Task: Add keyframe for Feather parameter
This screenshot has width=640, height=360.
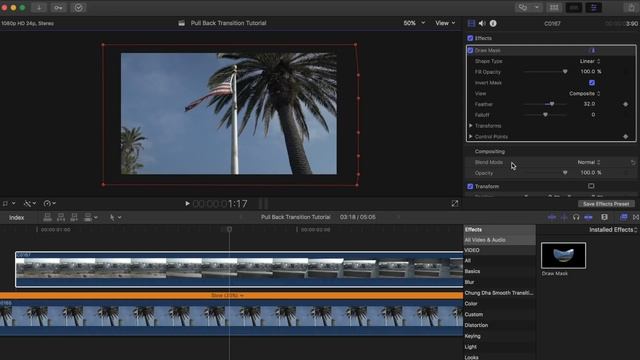Action: pyautogui.click(x=625, y=104)
